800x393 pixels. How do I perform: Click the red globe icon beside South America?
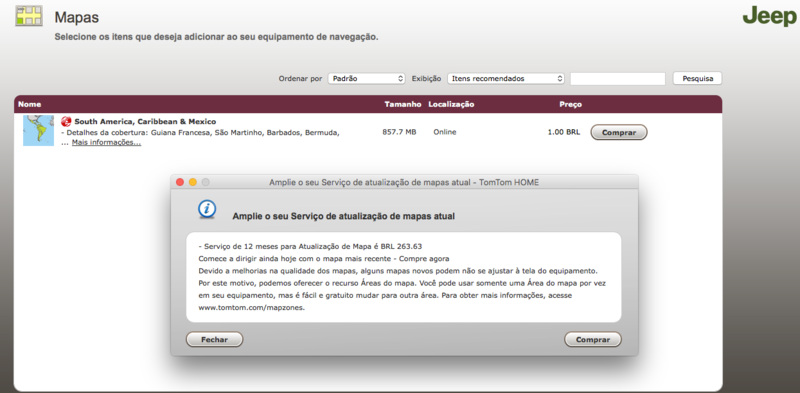pyautogui.click(x=66, y=121)
